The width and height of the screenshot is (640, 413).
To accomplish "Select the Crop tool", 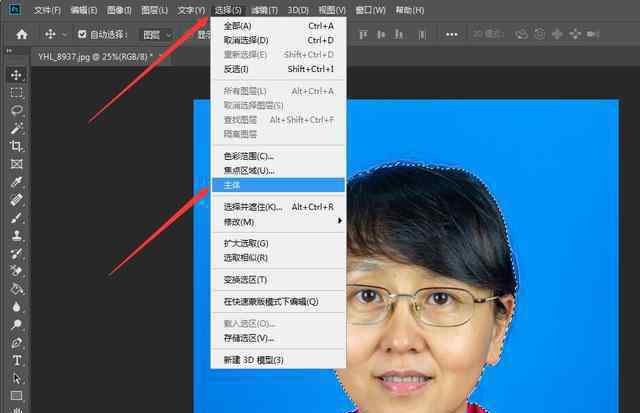I will [x=16, y=146].
